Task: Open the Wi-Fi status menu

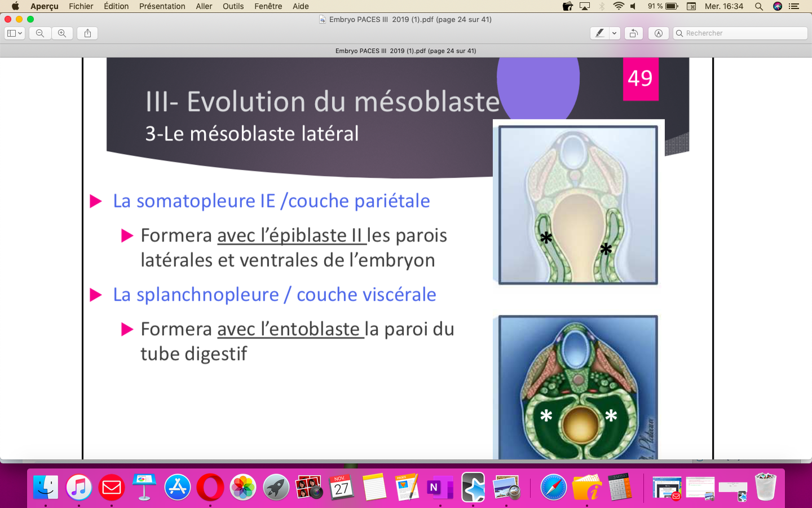Action: [619, 6]
